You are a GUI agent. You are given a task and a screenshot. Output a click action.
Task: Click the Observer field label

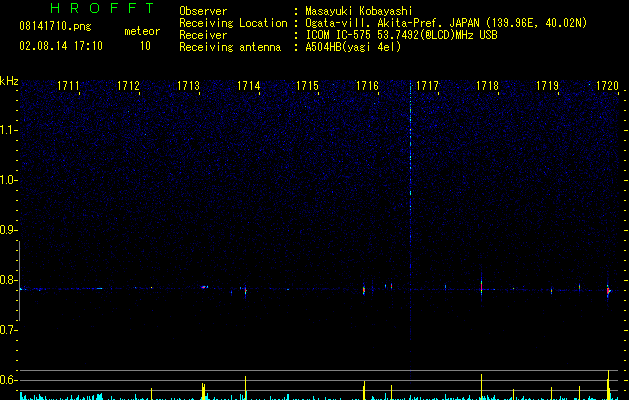click(203, 11)
